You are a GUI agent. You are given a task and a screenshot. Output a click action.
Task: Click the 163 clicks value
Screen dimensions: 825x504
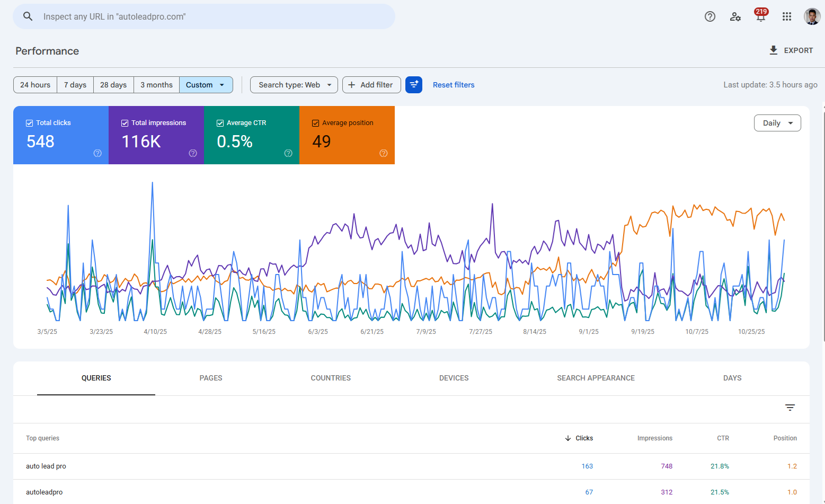click(587, 466)
